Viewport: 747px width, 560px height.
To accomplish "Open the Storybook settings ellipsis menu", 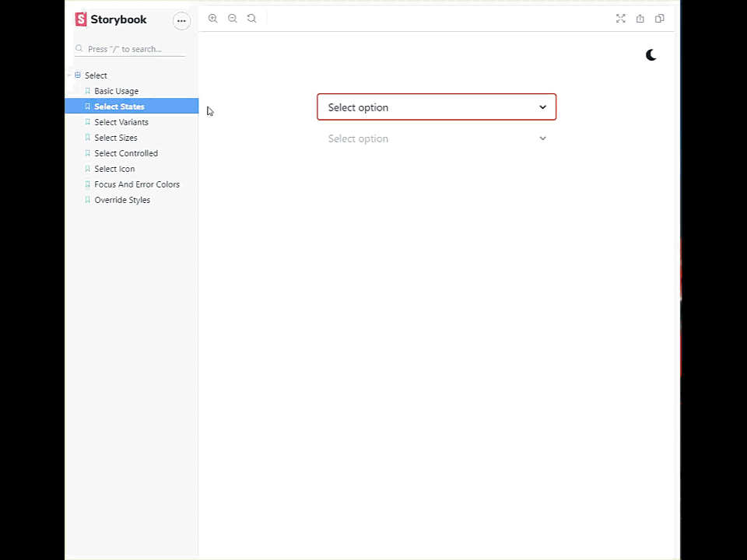I will point(181,20).
